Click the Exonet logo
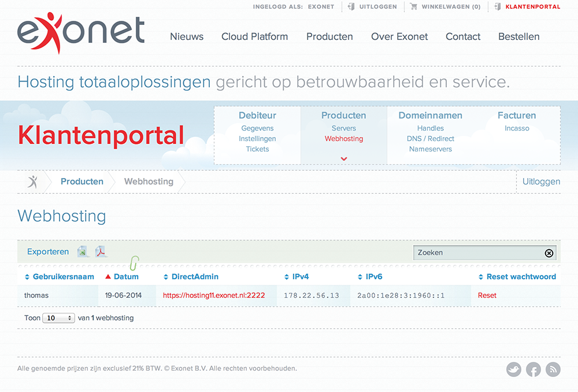Viewport: 578px width, 392px height. tap(81, 33)
